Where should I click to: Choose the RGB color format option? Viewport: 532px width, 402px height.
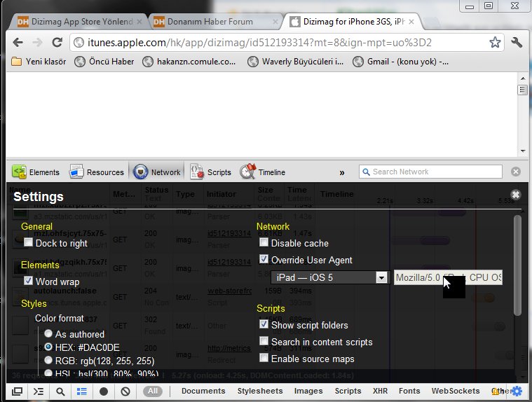pyautogui.click(x=48, y=360)
